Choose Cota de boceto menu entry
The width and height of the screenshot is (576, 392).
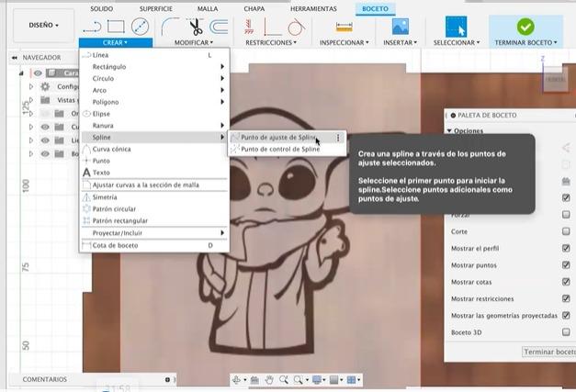[154, 245]
